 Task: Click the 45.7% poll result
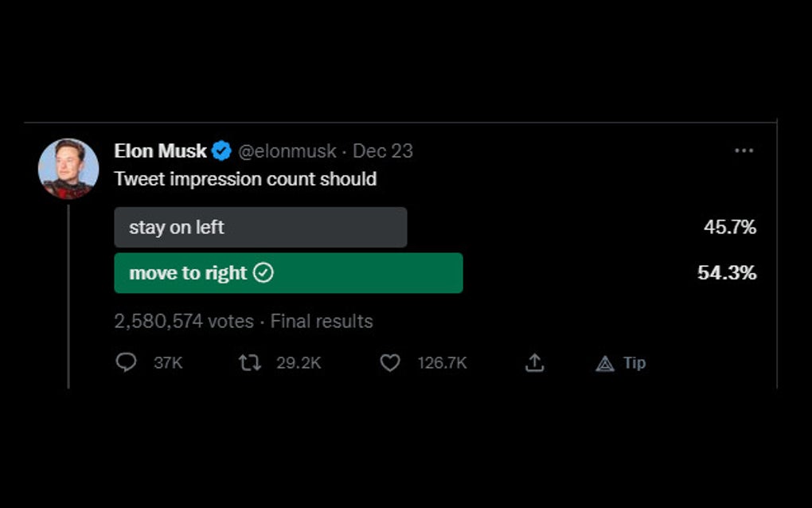729,228
